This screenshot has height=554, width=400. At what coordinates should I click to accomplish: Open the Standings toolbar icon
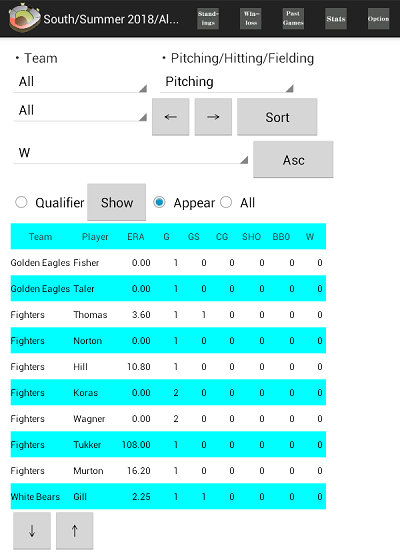coord(208,19)
